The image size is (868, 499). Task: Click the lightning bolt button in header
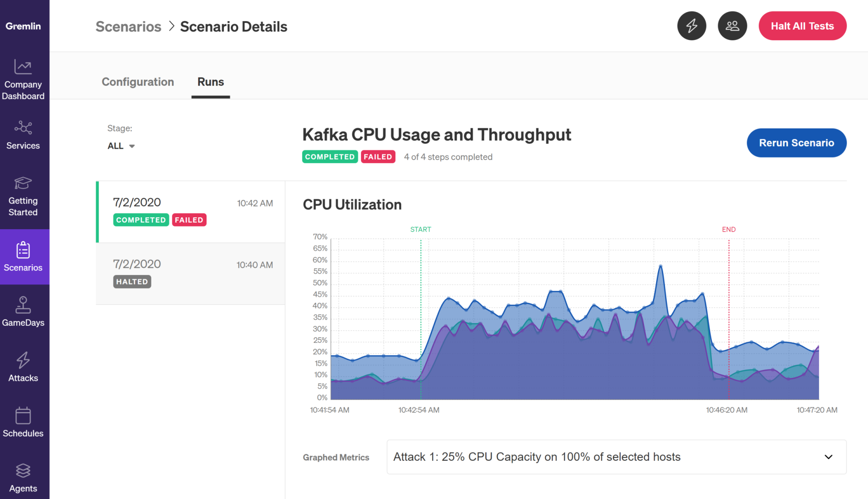point(691,26)
